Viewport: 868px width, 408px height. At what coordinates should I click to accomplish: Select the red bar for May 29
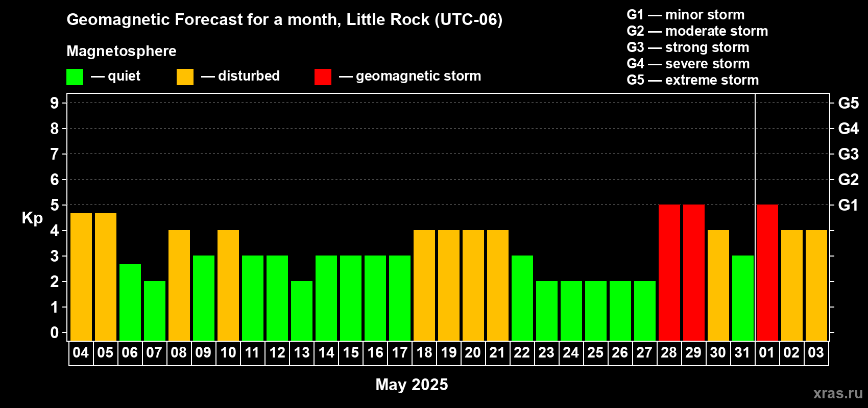tap(694, 273)
